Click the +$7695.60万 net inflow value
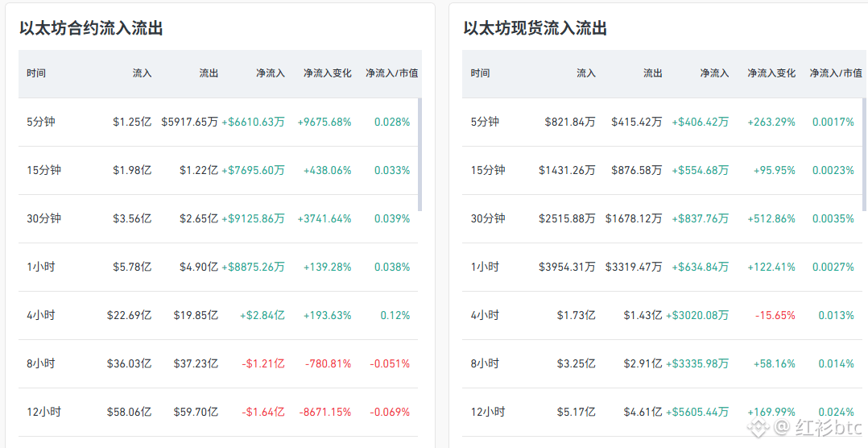Image resolution: width=868 pixels, height=448 pixels. pyautogui.click(x=253, y=170)
